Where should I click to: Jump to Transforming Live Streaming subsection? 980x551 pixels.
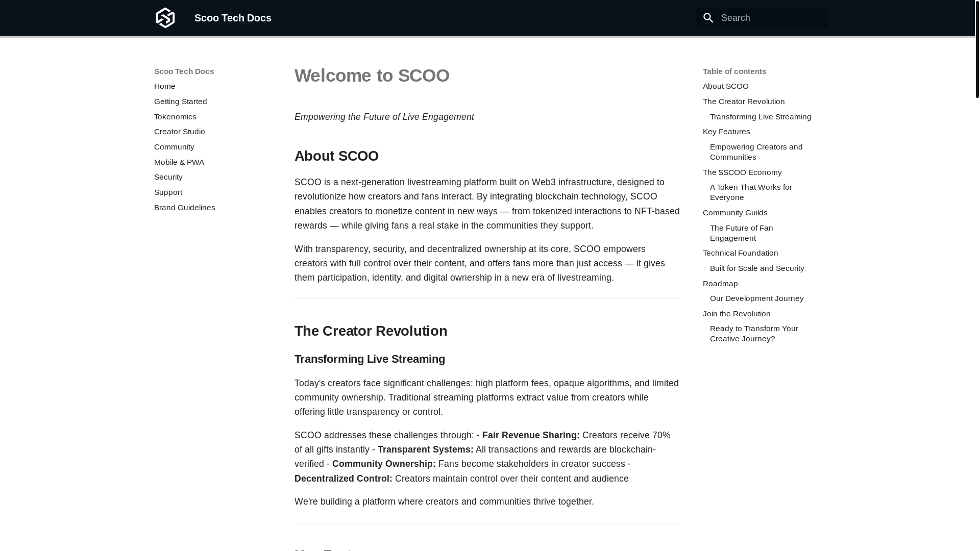(x=761, y=117)
